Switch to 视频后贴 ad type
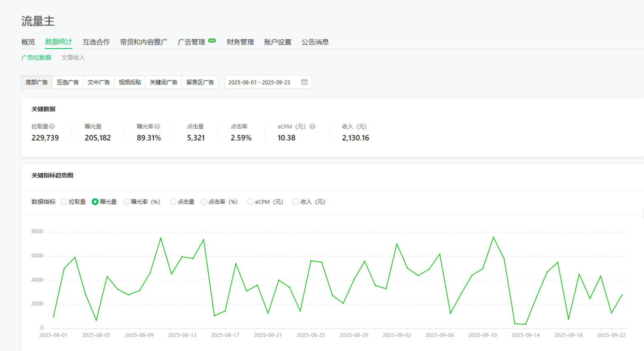The height and width of the screenshot is (351, 644). [x=130, y=82]
